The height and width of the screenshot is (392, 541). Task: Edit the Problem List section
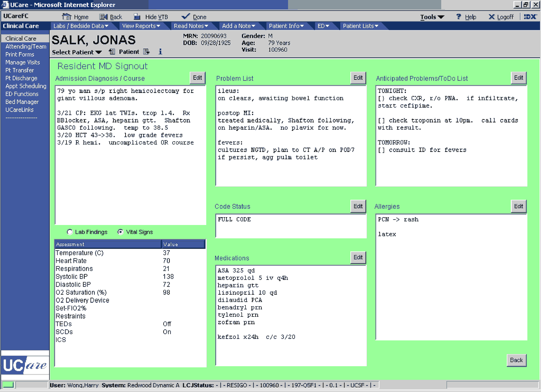click(x=358, y=78)
